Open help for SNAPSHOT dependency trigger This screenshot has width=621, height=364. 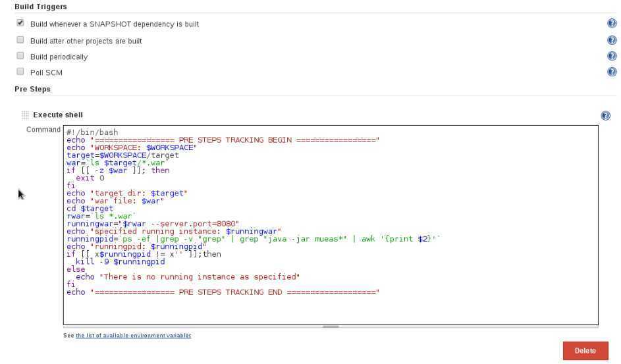point(611,24)
